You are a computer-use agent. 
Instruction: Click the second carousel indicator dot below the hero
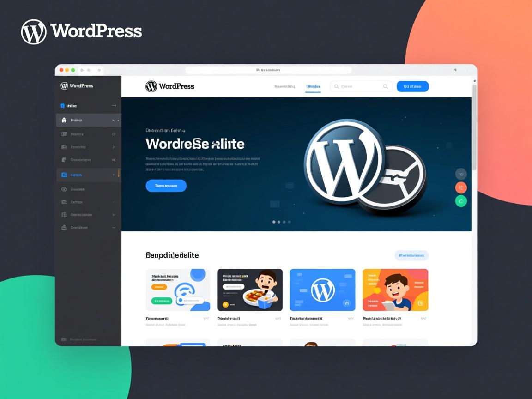click(278, 222)
